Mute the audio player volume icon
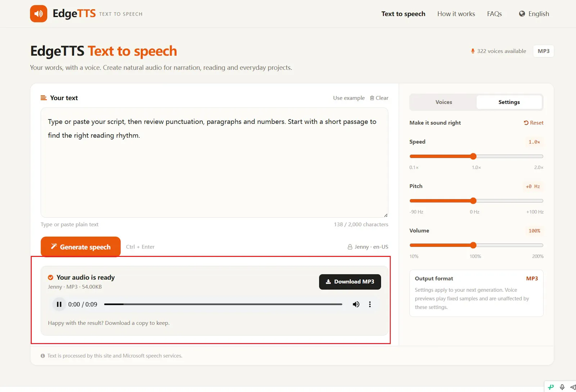The width and height of the screenshot is (576, 392). coord(356,304)
